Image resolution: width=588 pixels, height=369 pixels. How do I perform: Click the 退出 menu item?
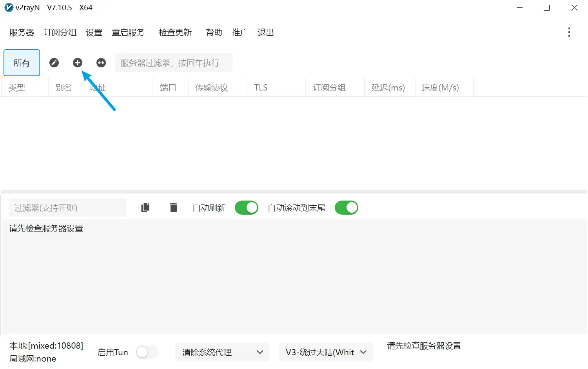[265, 33]
